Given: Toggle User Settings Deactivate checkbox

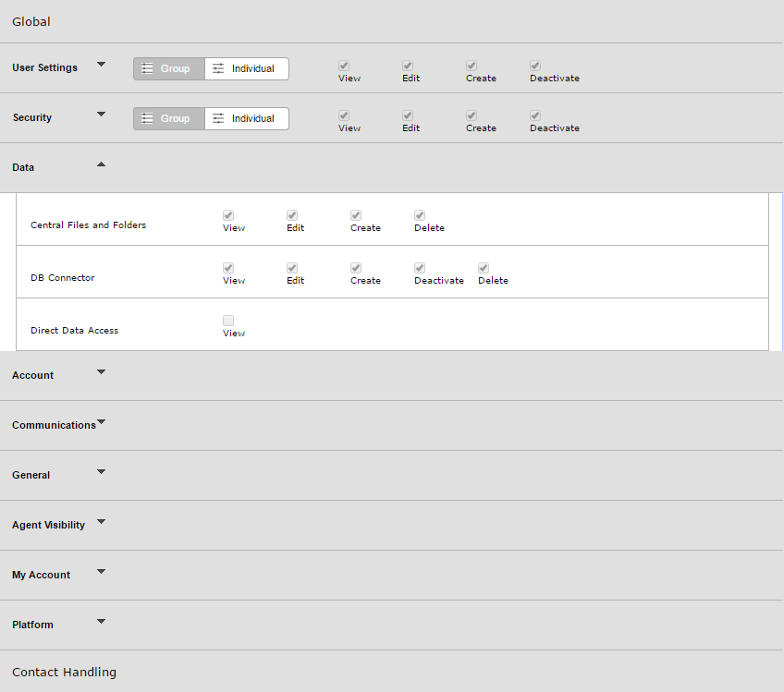Looking at the screenshot, I should pos(535,66).
